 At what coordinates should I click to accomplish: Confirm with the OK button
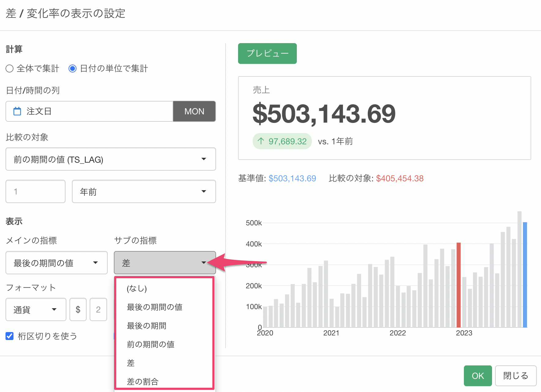pos(478,375)
